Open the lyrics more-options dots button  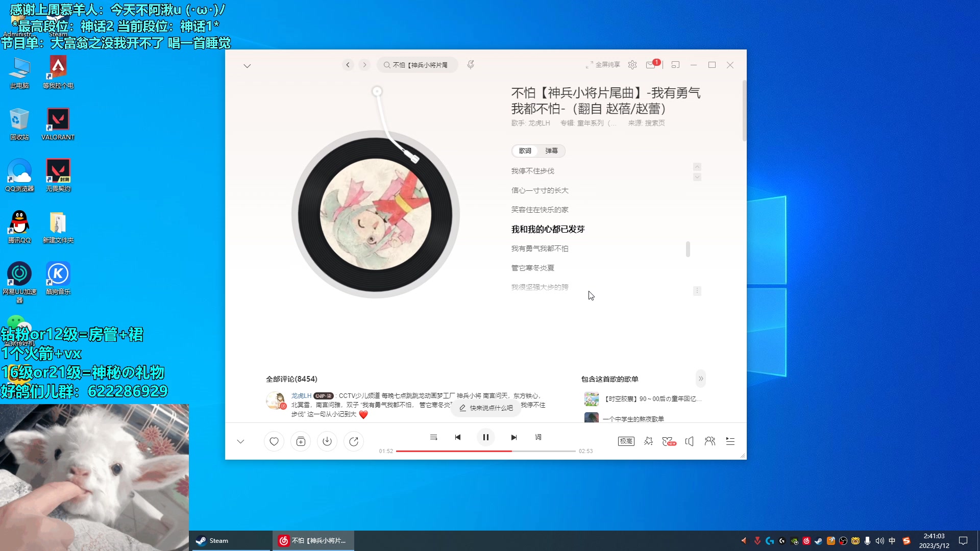click(697, 291)
